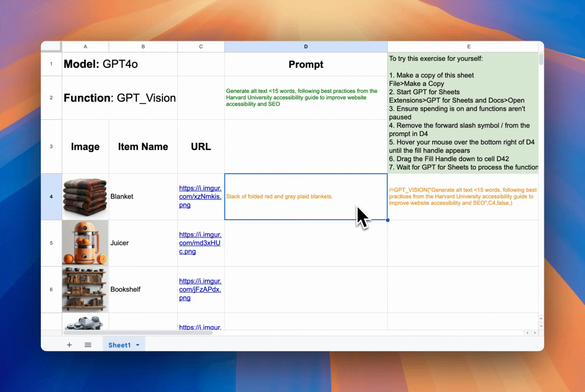Click the scroll up arrow
This screenshot has width=585, height=392.
[x=541, y=319]
